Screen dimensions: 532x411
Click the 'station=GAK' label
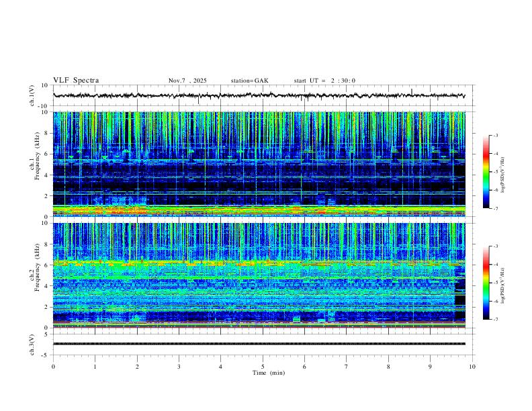click(249, 81)
